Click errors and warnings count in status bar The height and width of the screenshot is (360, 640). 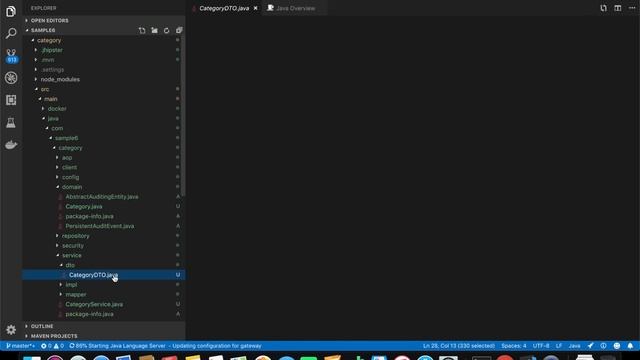[x=52, y=346]
